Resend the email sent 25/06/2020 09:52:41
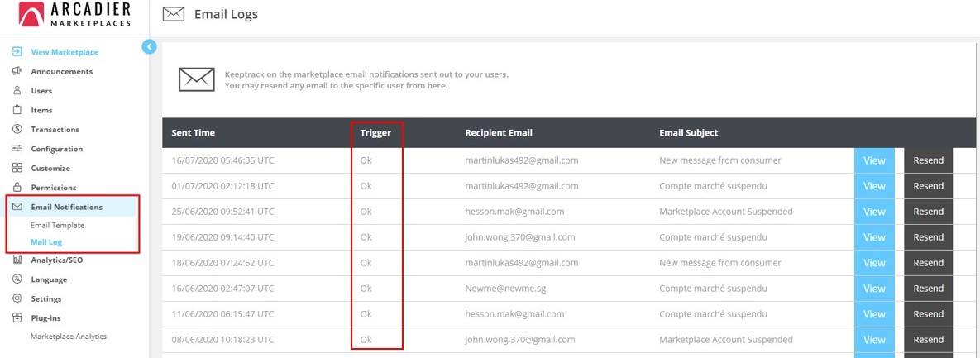The height and width of the screenshot is (358, 980). (x=928, y=211)
